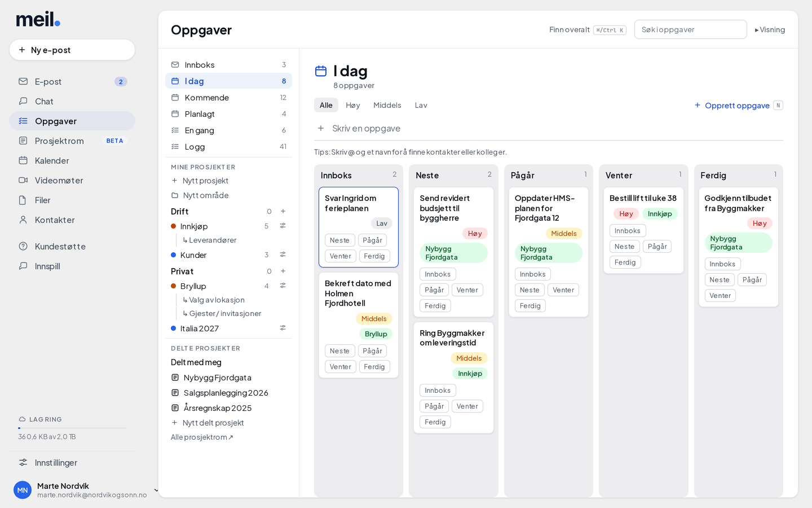Screen dimensions: 812x508
Task: Open Filer section
Action: coord(72,200)
